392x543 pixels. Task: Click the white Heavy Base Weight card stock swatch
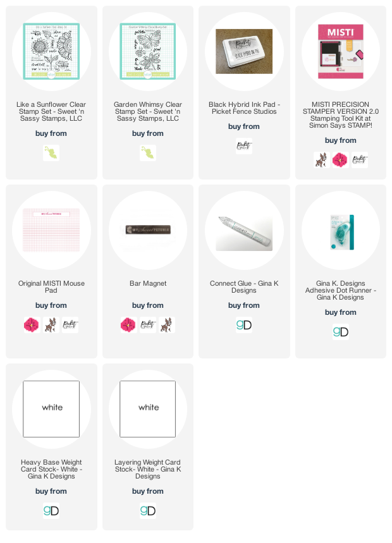point(51,409)
